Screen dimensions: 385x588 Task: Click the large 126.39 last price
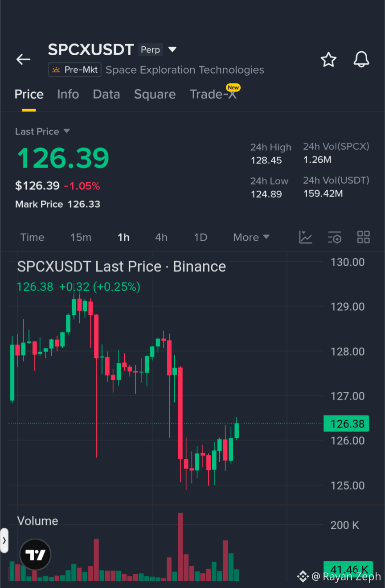(63, 158)
